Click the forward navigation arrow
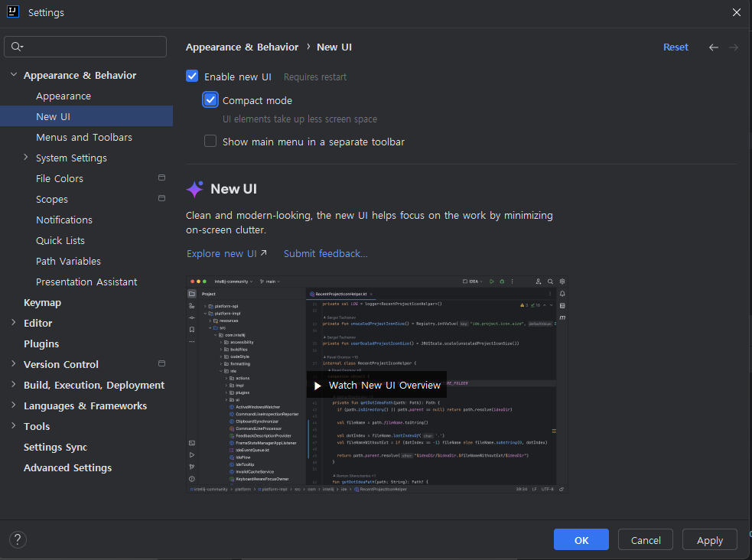Screen dimensions: 752x560 [734, 47]
